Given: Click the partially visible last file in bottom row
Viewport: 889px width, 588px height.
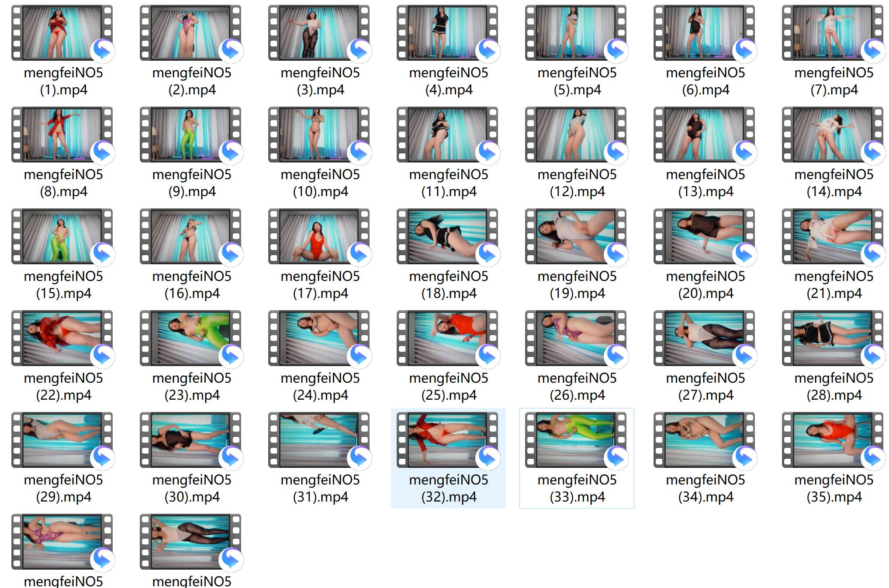Looking at the screenshot, I should pyautogui.click(x=190, y=542).
